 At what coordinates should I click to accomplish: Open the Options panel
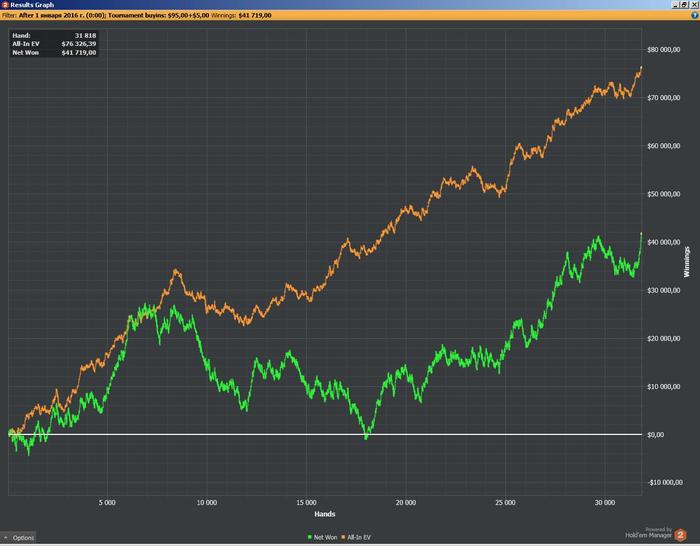pos(18,538)
